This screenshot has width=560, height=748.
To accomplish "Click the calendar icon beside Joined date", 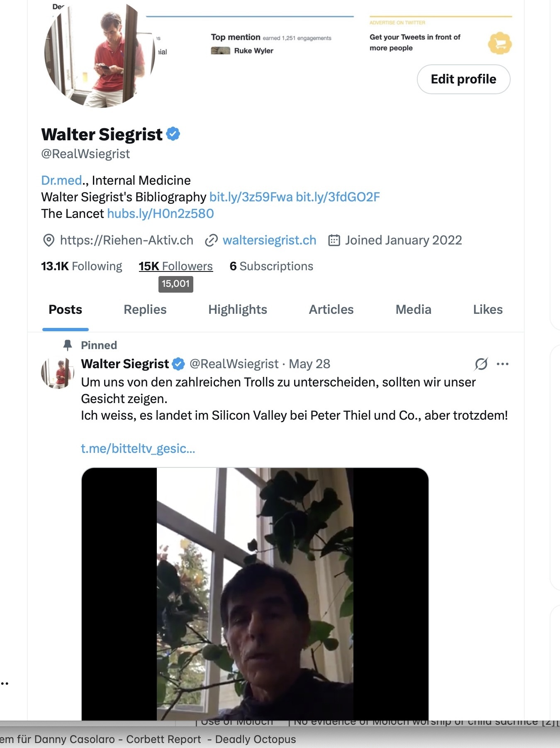I will [334, 240].
